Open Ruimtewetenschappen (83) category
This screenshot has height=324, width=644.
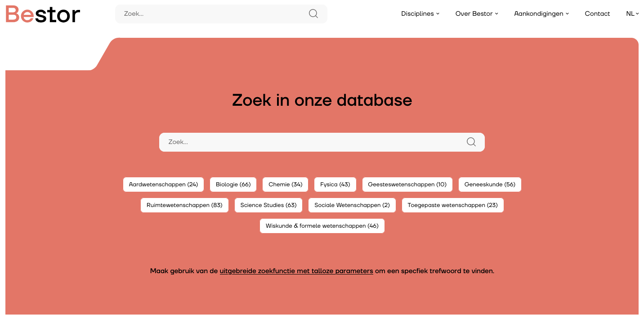(x=184, y=205)
